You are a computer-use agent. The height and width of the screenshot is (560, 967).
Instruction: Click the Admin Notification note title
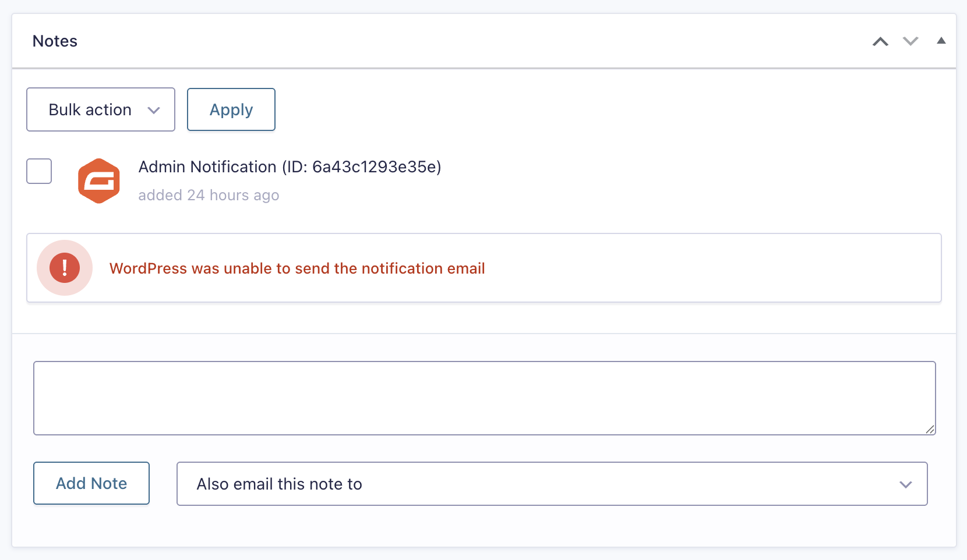(290, 167)
